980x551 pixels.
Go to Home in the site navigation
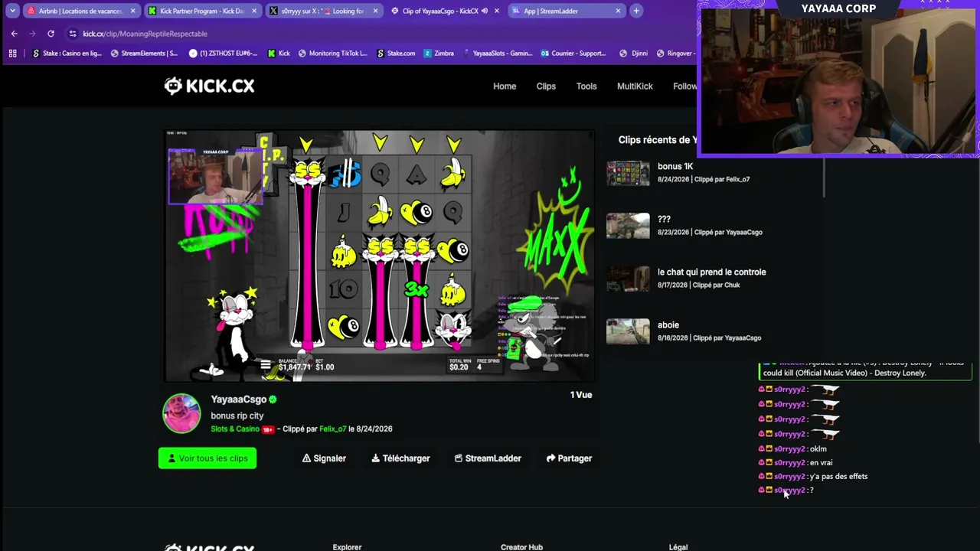505,86
